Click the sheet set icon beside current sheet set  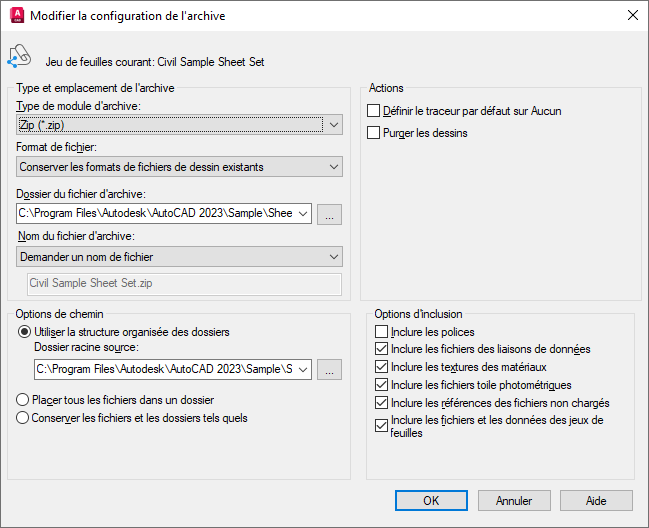[x=19, y=57]
